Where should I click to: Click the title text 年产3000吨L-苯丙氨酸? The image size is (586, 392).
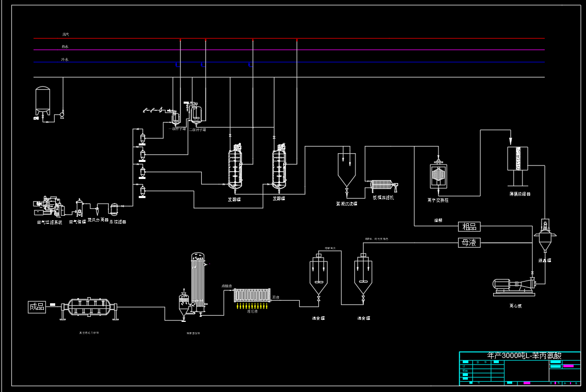519,356
